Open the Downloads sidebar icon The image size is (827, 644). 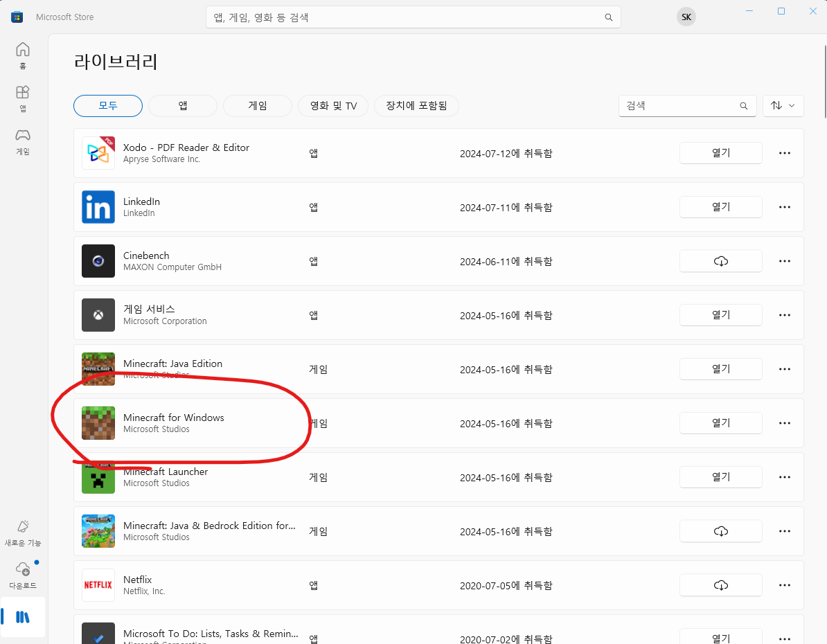23,576
